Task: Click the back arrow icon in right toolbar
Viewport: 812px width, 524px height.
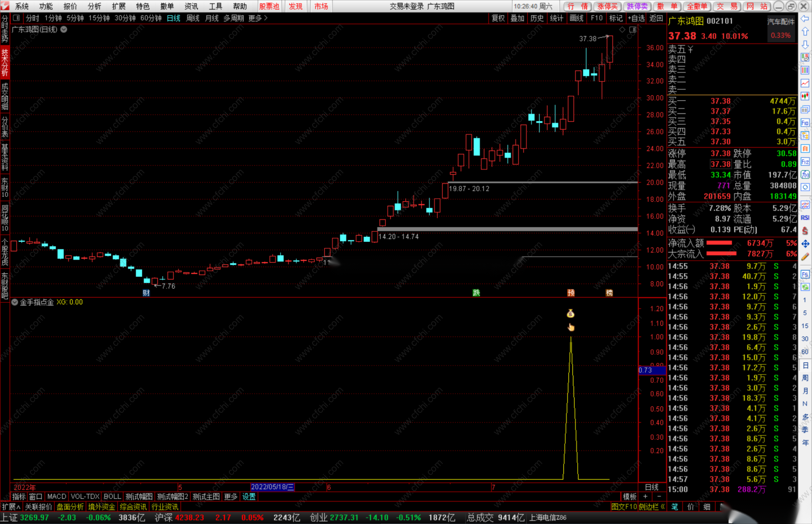Action: point(805,19)
